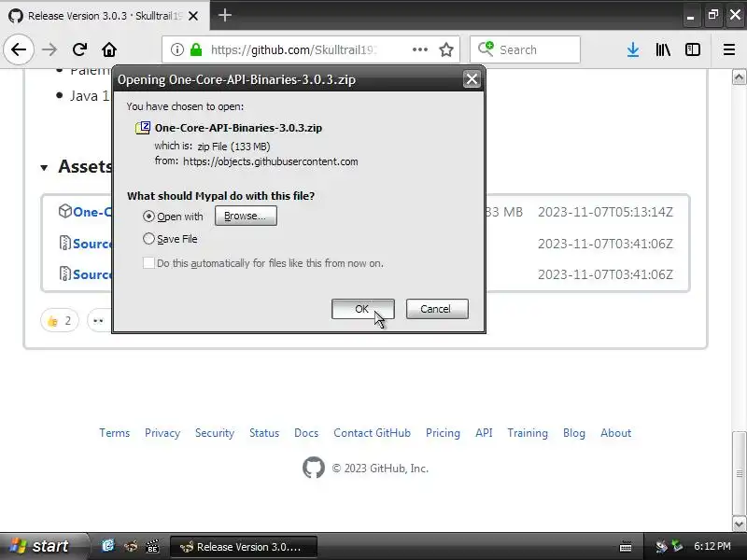Image resolution: width=747 pixels, height=560 pixels.
Task: Open the API footer link
Action: coord(484,433)
